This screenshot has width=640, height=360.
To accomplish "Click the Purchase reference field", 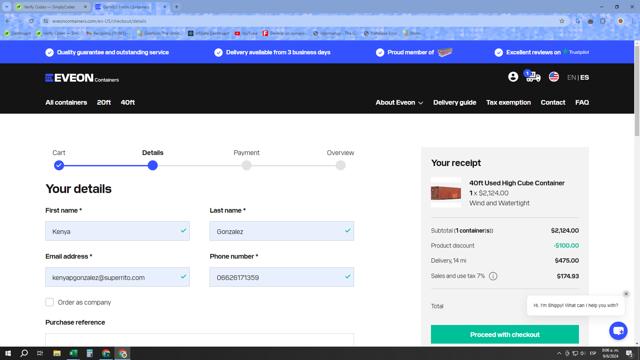I will [200, 340].
